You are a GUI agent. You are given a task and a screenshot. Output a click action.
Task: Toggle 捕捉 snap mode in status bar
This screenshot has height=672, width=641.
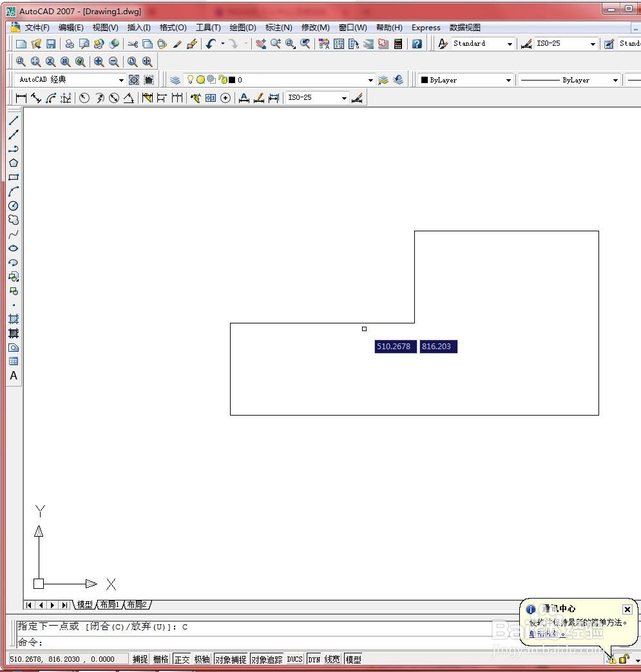pos(140,658)
